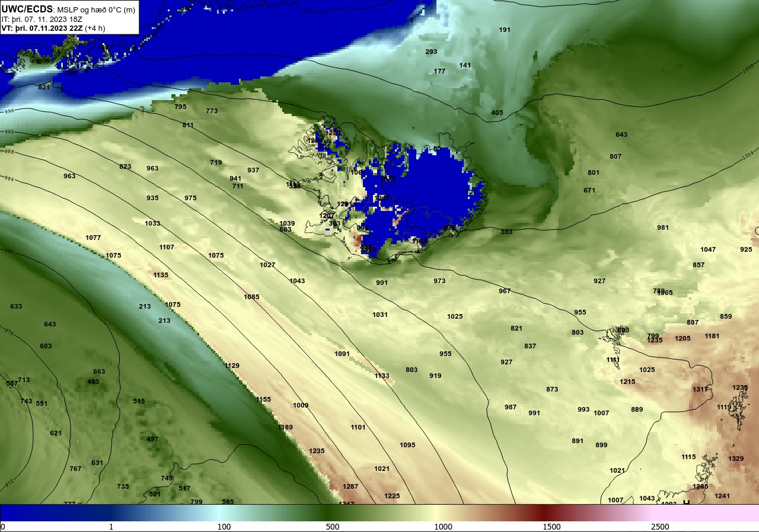The height and width of the screenshot is (532, 759).
Task: Click the height value 987
Action: pyautogui.click(x=511, y=407)
